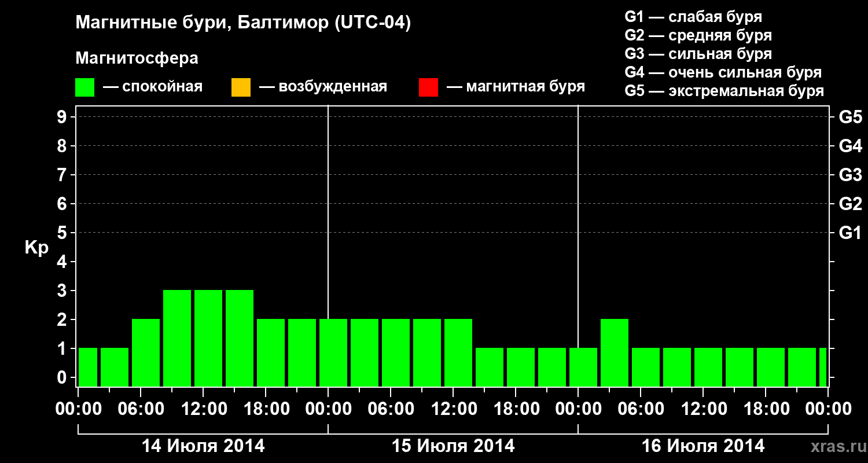Screen dimensions: 868x463
Task: Click the green 'спокойная' legend swatch
Action: 85,87
